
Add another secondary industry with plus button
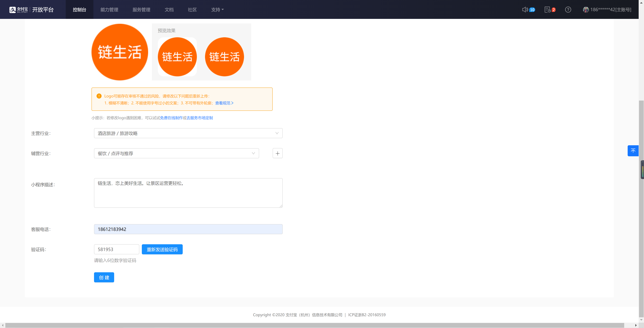click(277, 153)
